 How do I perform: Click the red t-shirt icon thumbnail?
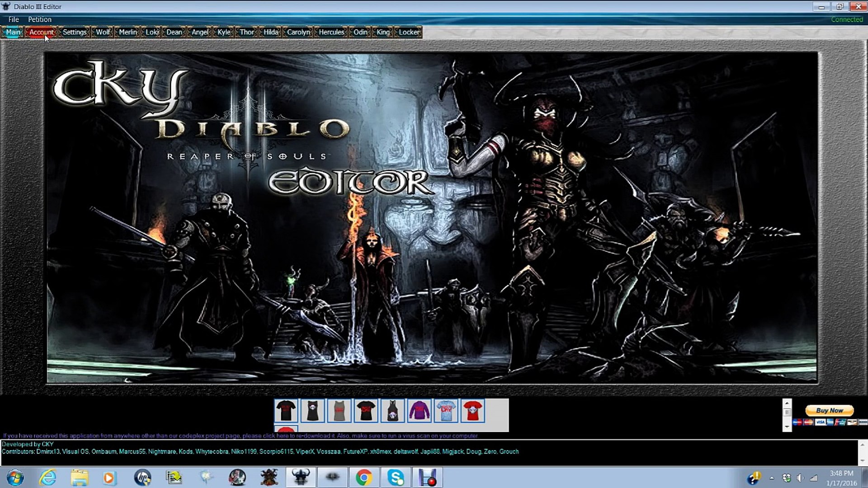click(473, 410)
